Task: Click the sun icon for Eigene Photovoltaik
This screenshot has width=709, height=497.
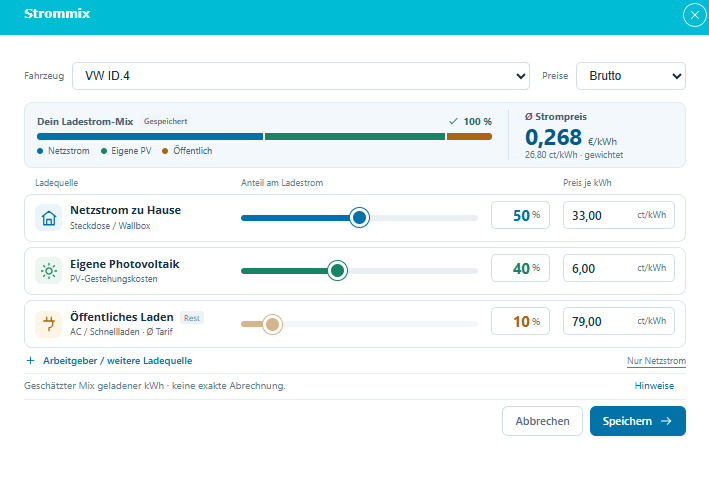Action: 48,271
